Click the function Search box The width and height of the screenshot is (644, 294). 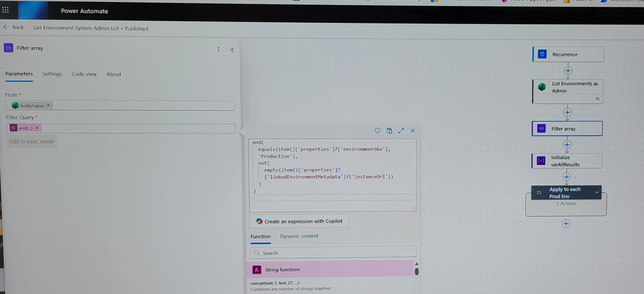point(333,253)
